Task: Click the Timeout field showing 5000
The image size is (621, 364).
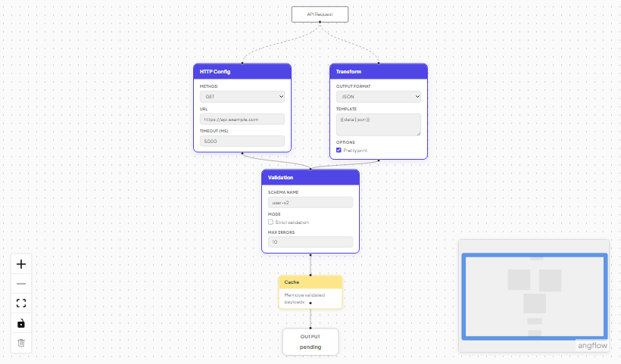Action: coord(242,142)
